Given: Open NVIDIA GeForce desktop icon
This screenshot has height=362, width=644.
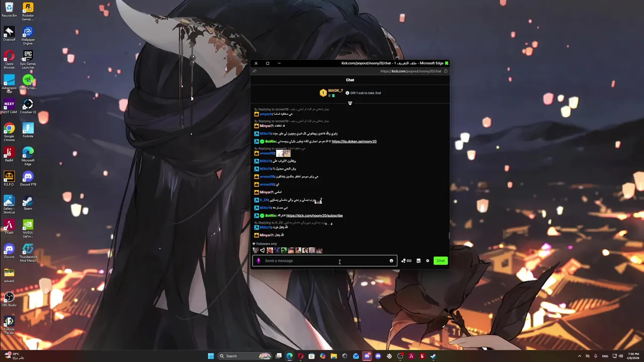Looking at the screenshot, I should pyautogui.click(x=28, y=229).
